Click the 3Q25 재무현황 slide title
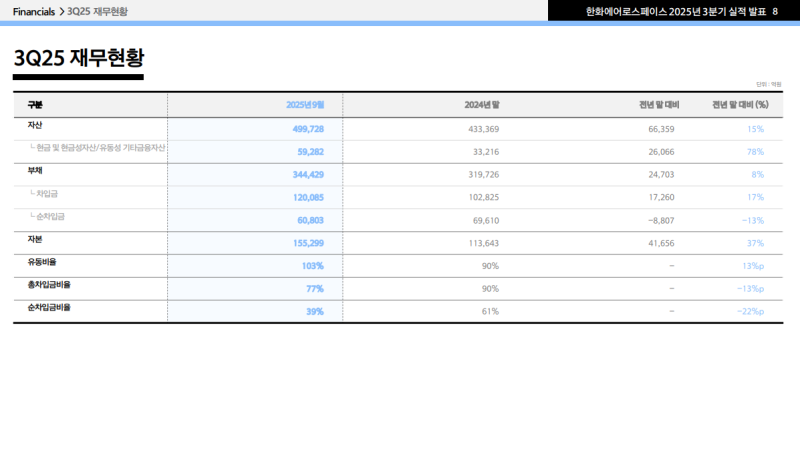This screenshot has width=800, height=450. click(78, 58)
